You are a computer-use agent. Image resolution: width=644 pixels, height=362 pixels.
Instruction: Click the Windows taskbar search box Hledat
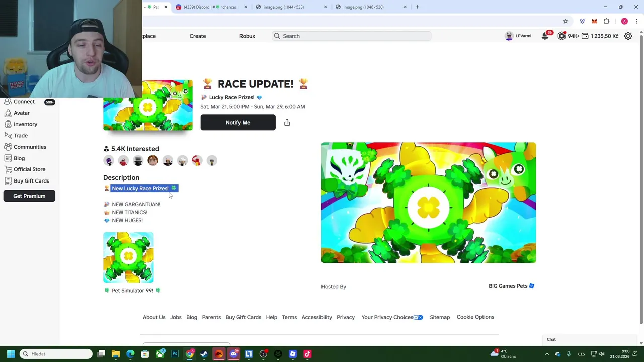click(56, 354)
